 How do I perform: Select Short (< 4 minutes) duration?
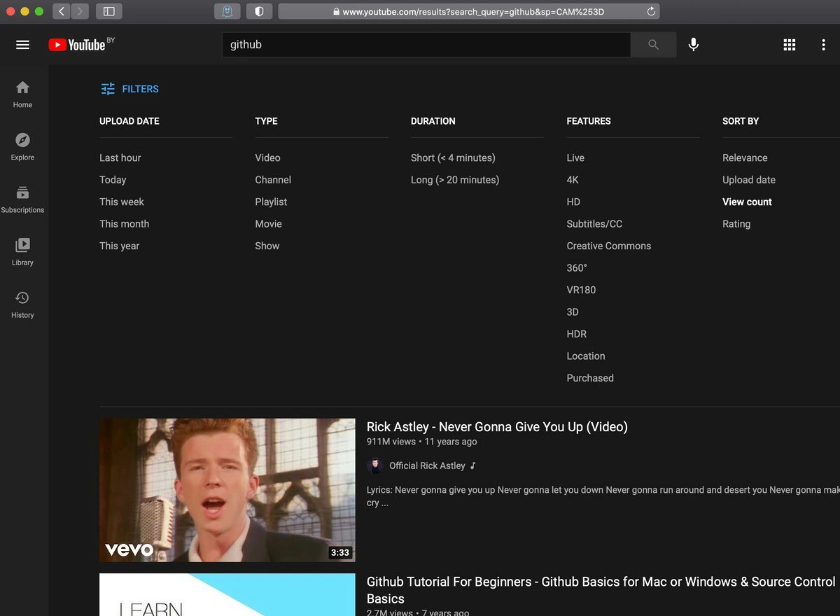453,157
